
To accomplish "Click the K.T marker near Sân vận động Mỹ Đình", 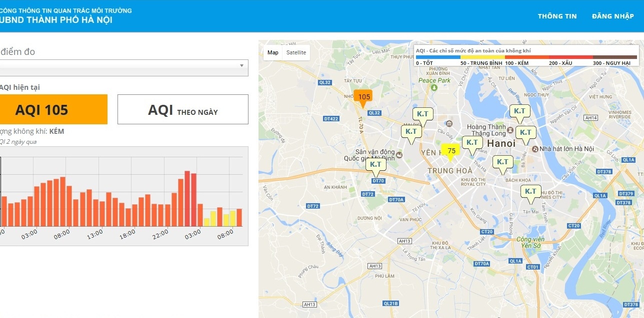I will 375,164.
